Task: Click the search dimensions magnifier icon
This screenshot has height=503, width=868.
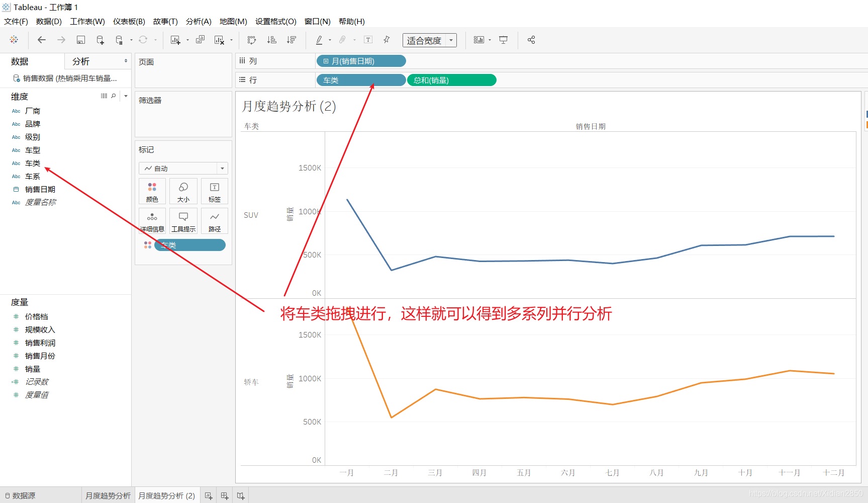Action: point(114,96)
